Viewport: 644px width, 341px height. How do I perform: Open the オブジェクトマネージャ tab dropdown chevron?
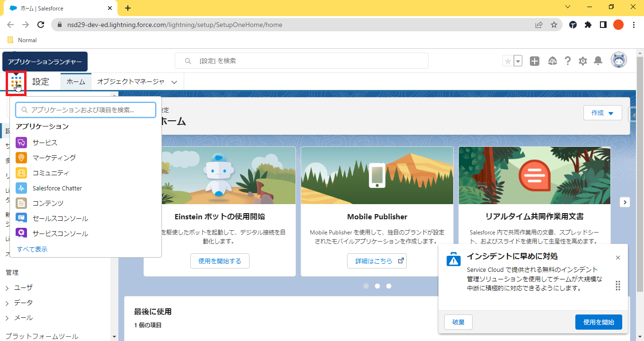coord(174,82)
